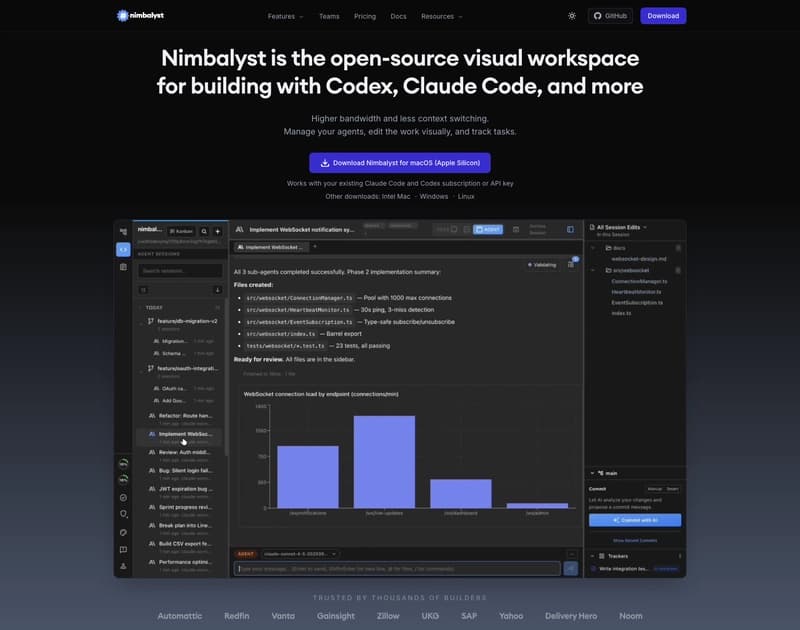Viewport: 800px width, 630px height.
Task: Open the Schema session row
Action: [x=183, y=353]
